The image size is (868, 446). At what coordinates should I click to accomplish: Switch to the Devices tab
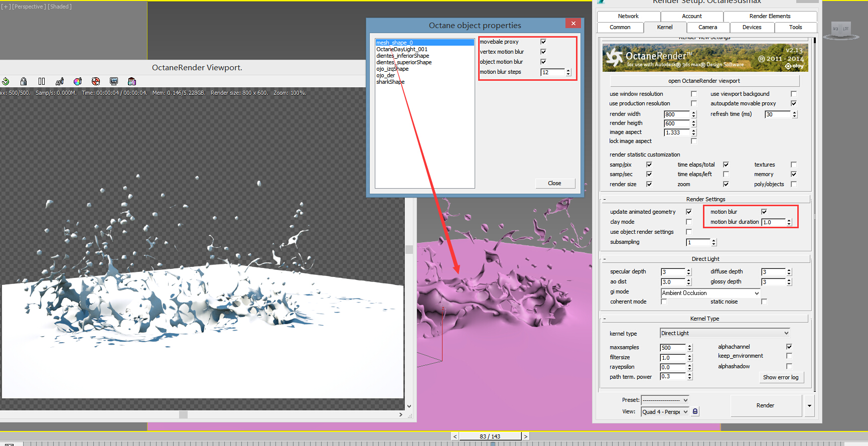752,27
